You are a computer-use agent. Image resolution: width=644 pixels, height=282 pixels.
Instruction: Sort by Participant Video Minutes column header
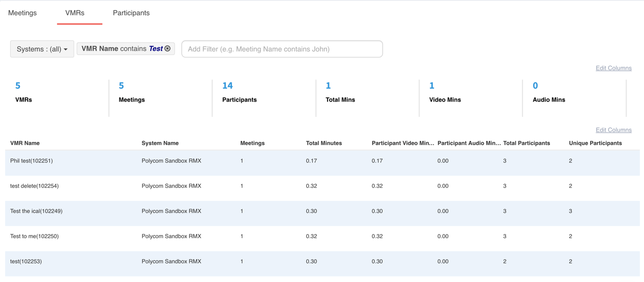click(403, 144)
